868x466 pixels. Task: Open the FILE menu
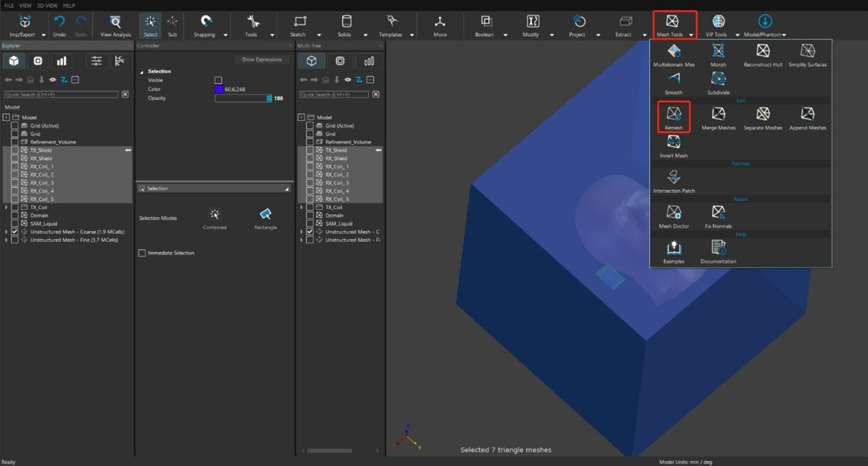pos(9,5)
